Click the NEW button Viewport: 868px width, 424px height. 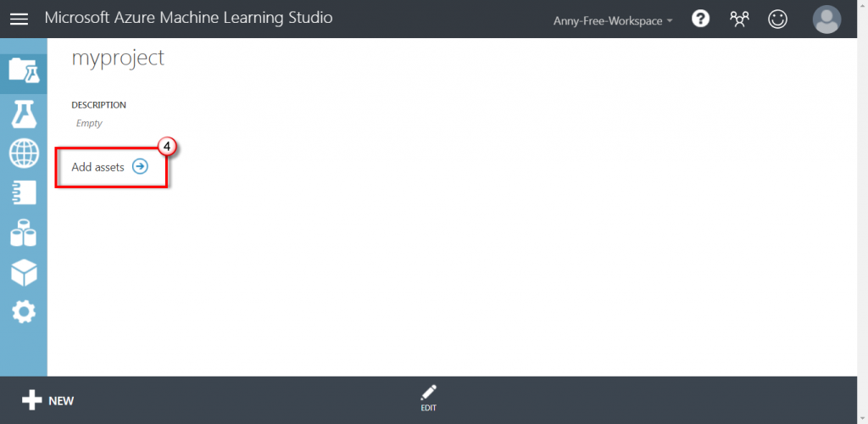tap(47, 400)
